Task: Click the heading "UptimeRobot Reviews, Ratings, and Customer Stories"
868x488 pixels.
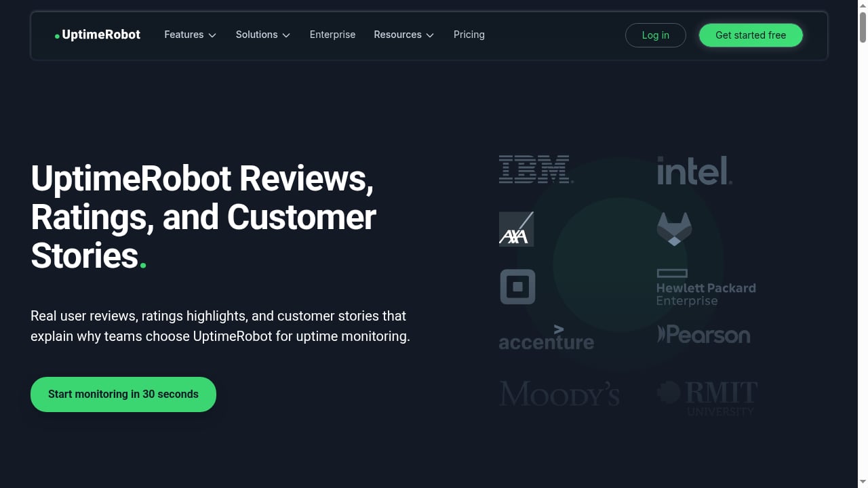Action: coord(203,217)
